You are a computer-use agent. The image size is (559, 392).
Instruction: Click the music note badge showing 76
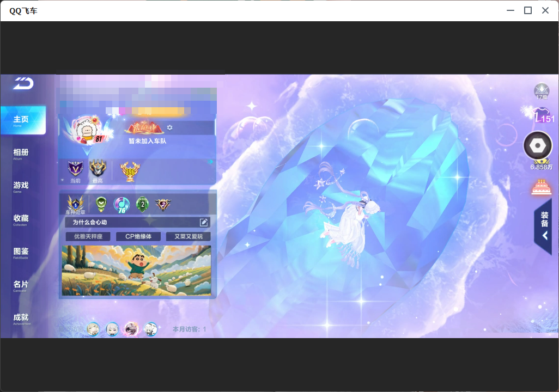pyautogui.click(x=121, y=205)
